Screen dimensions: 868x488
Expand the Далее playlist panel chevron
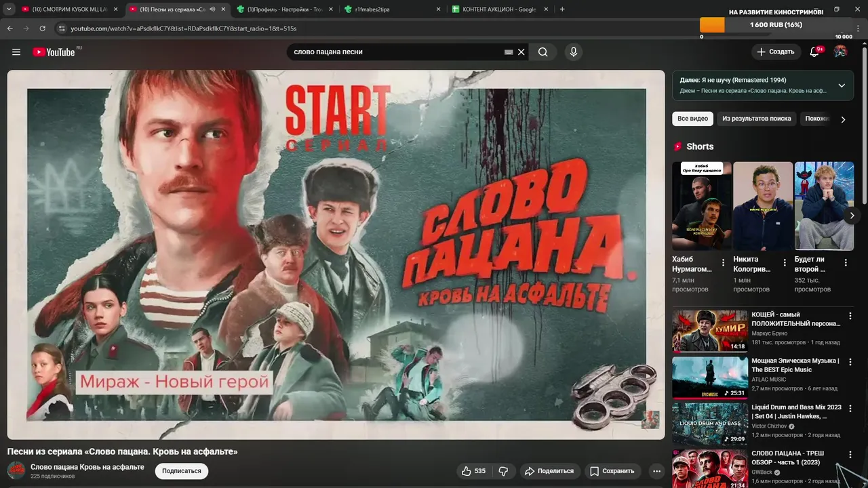click(x=842, y=85)
